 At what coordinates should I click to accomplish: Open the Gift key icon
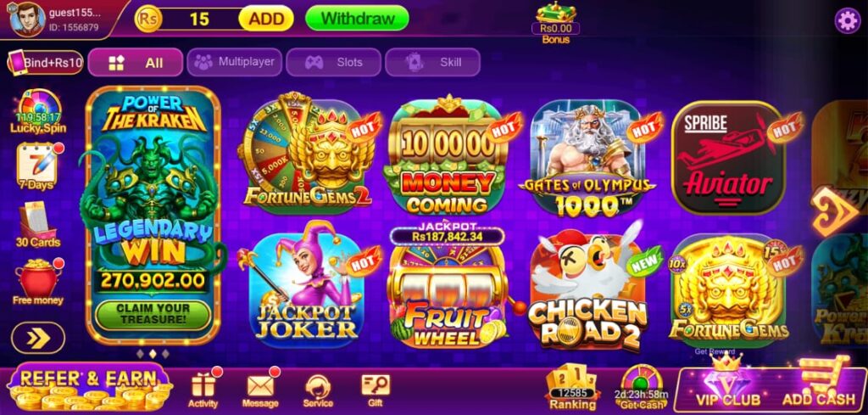pyautogui.click(x=376, y=390)
